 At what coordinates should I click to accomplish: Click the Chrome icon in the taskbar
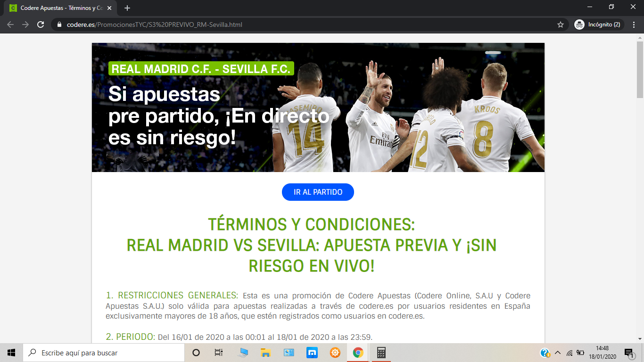(x=358, y=353)
